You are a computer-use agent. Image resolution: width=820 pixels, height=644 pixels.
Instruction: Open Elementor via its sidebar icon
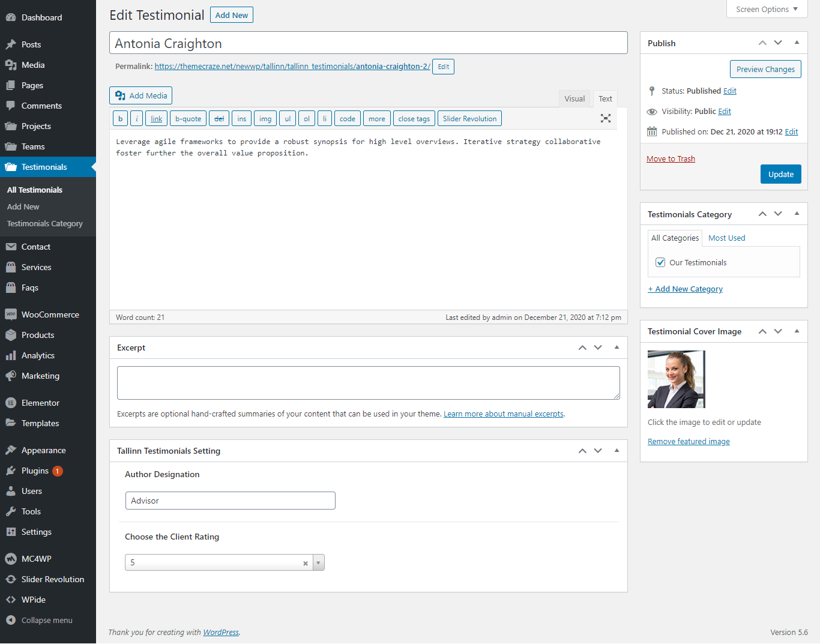tap(11, 403)
